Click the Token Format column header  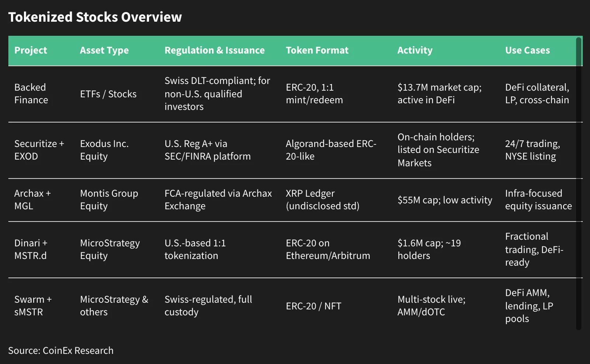pos(317,50)
